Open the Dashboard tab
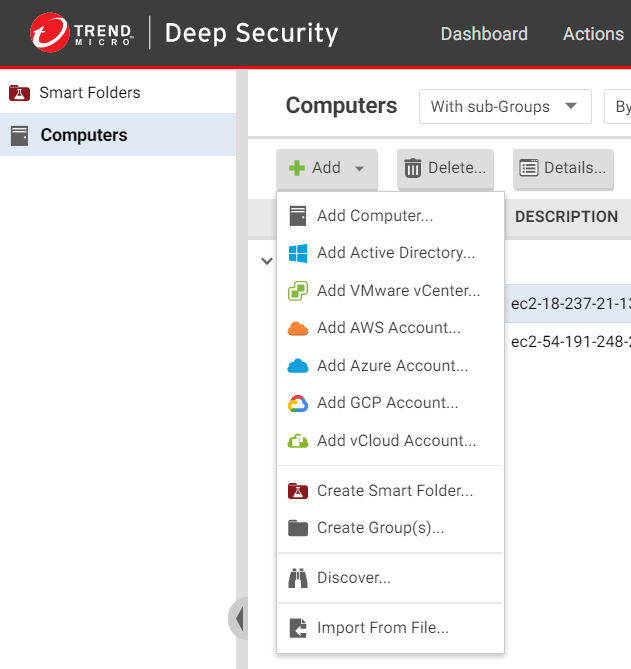Screen dimensions: 631x669 (484, 34)
